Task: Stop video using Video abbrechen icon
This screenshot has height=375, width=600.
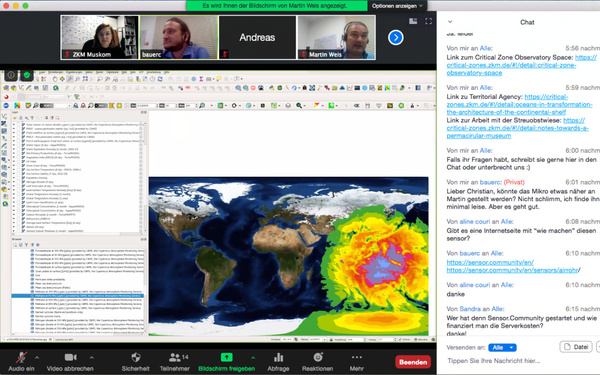Action: point(70,357)
